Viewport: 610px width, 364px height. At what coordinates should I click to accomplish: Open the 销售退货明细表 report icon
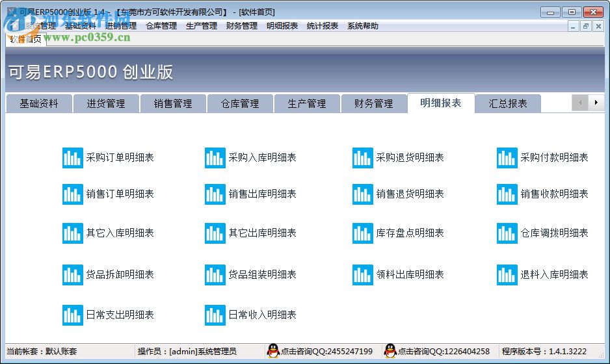[x=363, y=194]
